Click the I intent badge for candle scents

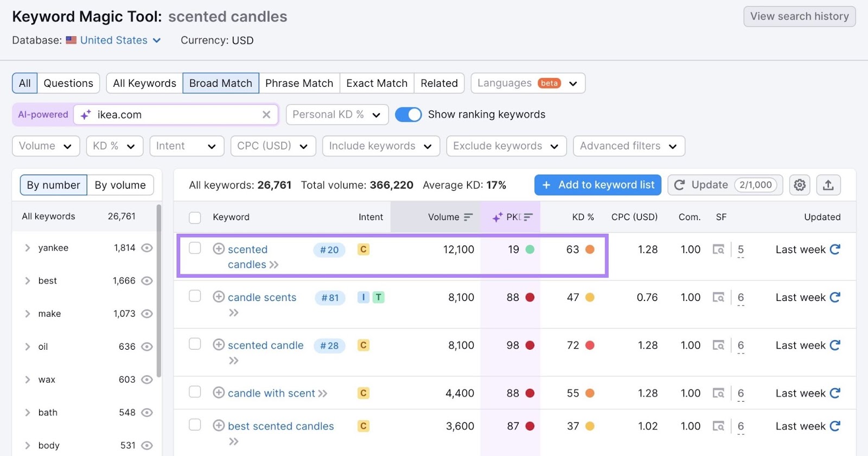(363, 297)
